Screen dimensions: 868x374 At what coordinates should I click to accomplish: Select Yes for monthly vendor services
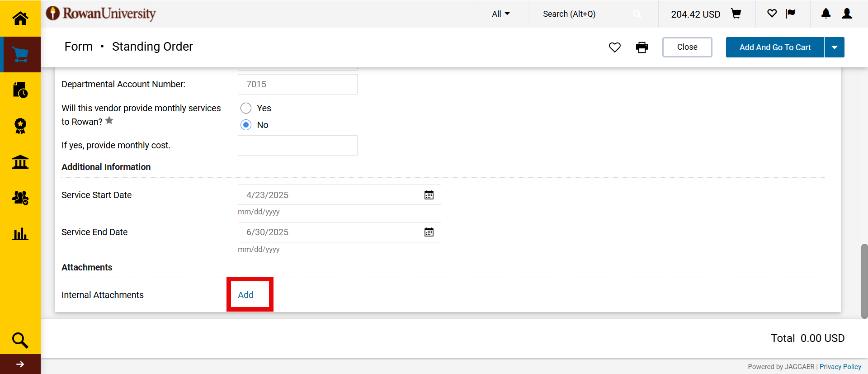pos(246,108)
